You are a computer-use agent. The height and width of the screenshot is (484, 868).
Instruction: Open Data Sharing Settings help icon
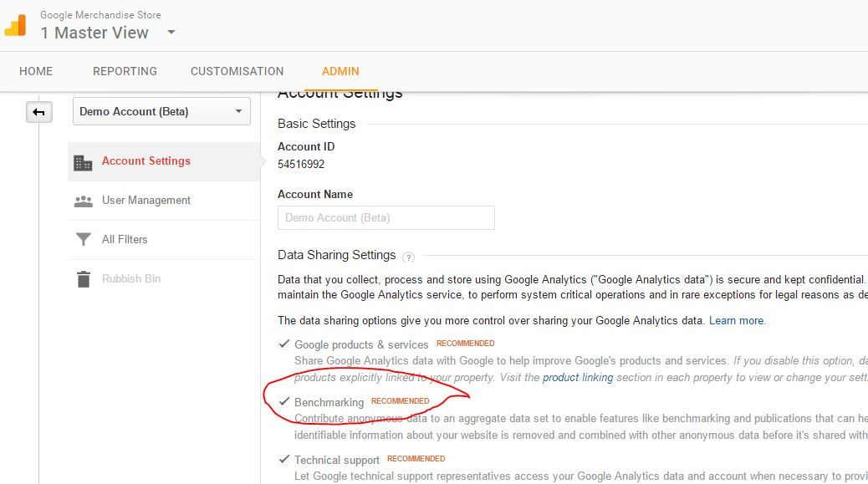click(x=409, y=257)
